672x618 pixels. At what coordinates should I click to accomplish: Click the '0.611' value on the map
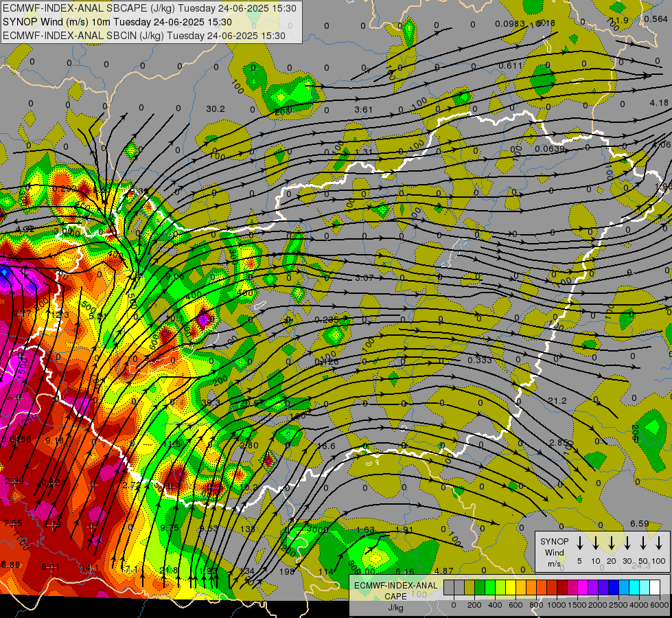511,66
